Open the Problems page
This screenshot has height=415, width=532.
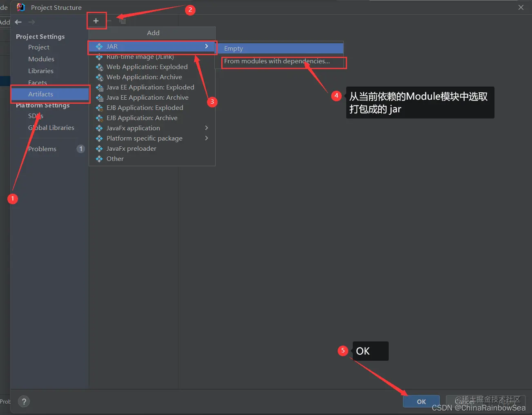coord(42,149)
